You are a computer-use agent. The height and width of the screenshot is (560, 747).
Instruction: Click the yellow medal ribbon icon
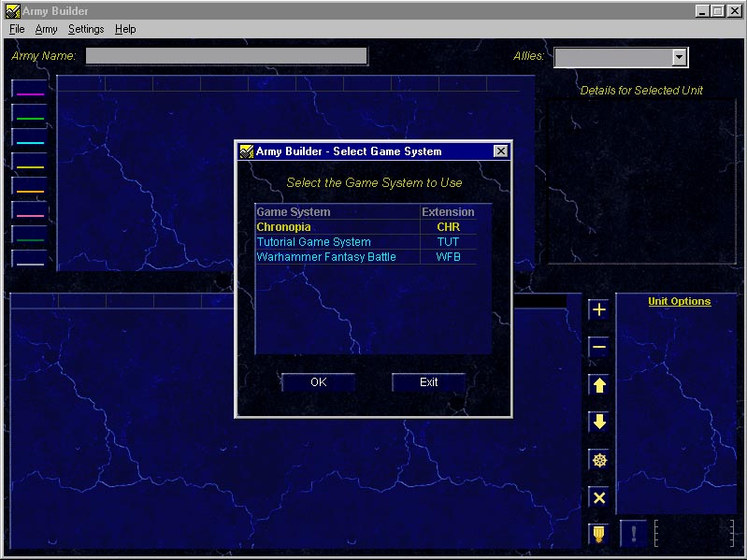click(x=599, y=534)
